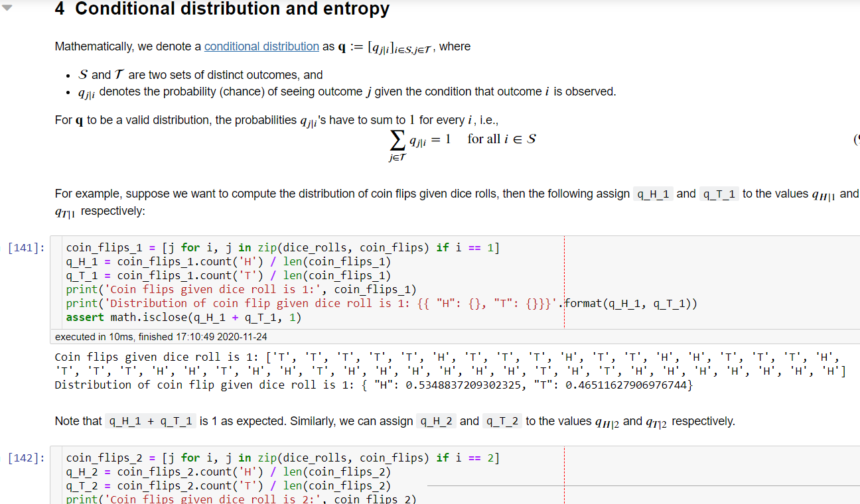The image size is (860, 504).
Task: Click the inline code q_T_1 in markdown
Action: coord(719,194)
